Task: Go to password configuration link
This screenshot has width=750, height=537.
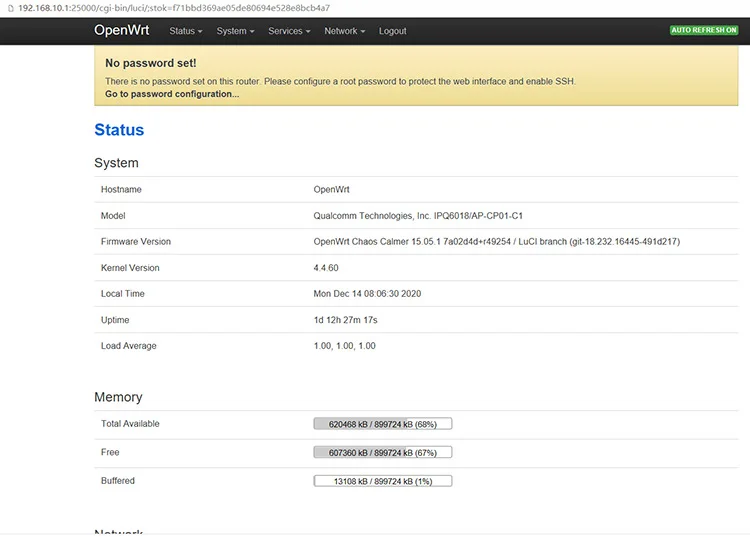Action: 172,94
